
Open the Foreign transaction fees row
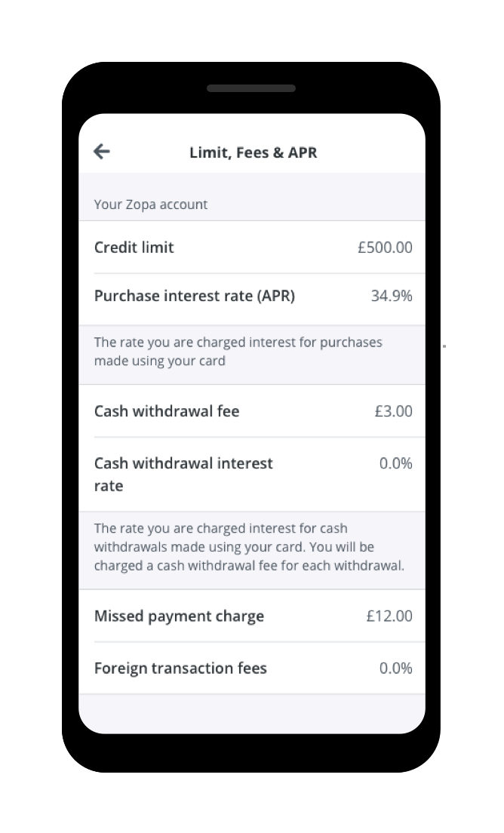pyautogui.click(x=180, y=668)
